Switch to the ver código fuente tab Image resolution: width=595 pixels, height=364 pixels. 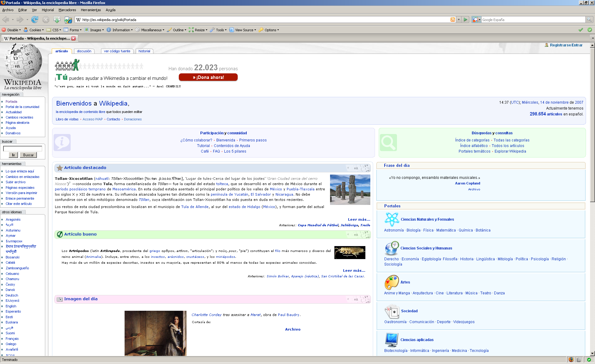click(117, 51)
